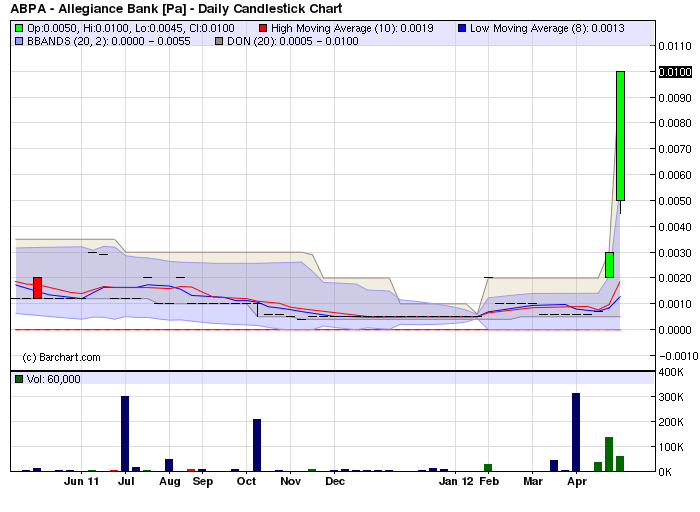
Task: Click the chart title ABPA - Allegiance Bank
Action: pyautogui.click(x=176, y=8)
